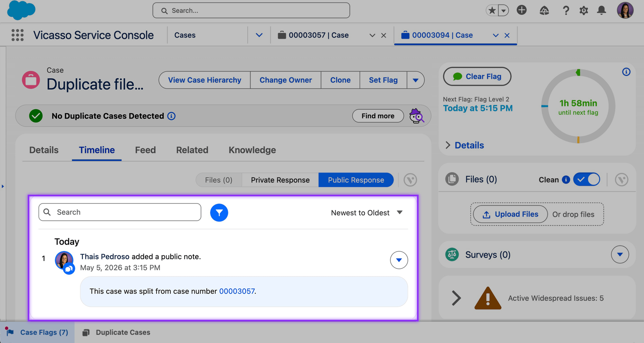
Task: Focus the global Search box
Action: [251, 11]
